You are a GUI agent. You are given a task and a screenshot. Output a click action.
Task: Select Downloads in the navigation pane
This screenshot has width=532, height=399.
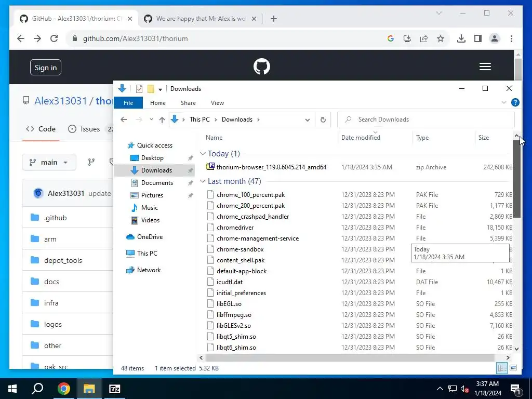point(156,170)
